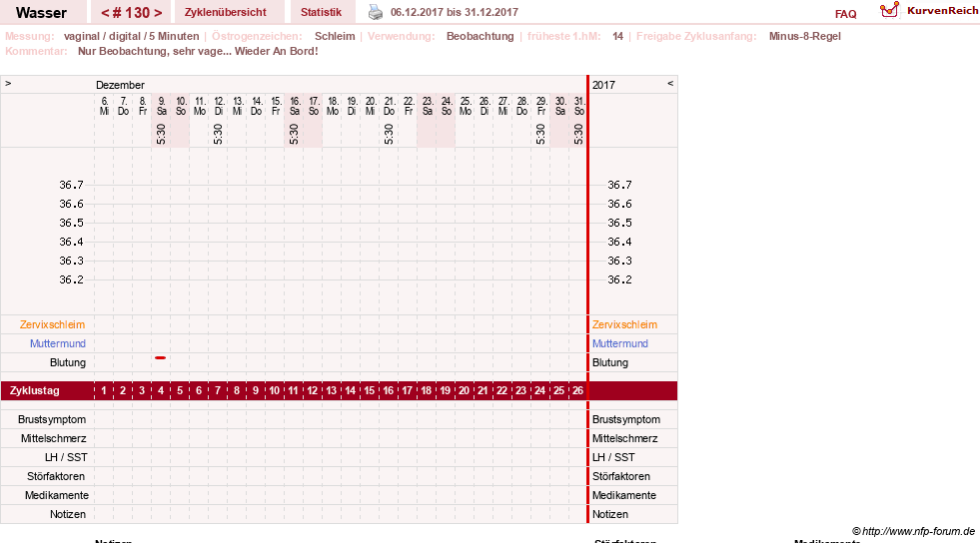Open the KurvenReich logo link
980x543 pixels.
929,11
